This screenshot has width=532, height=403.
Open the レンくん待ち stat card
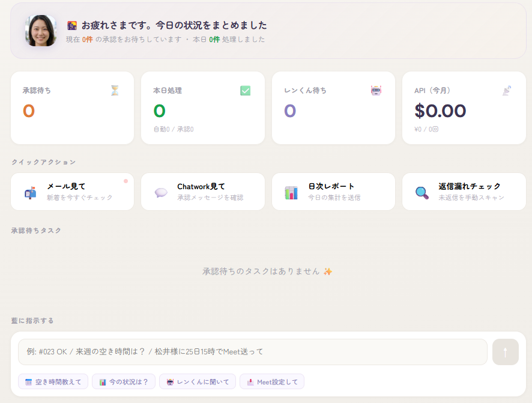pyautogui.click(x=333, y=108)
